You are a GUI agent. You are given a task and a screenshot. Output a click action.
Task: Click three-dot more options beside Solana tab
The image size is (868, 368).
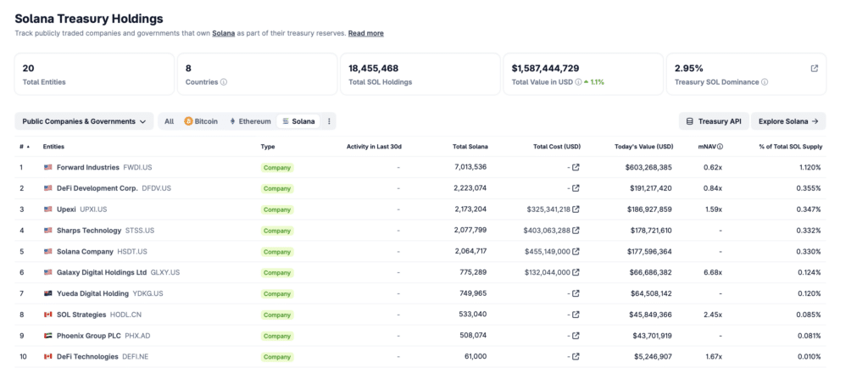coord(329,121)
